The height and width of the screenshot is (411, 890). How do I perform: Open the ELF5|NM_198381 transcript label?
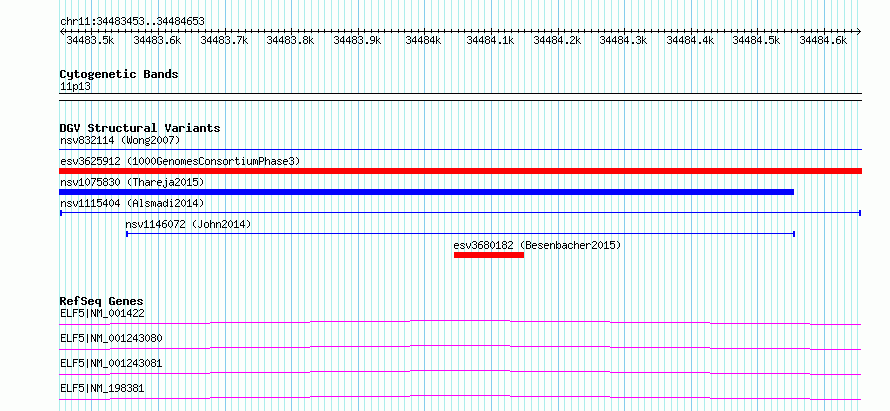[102, 389]
